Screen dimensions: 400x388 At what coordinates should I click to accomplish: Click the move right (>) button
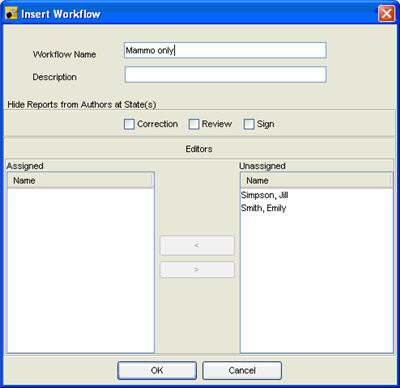point(197,269)
